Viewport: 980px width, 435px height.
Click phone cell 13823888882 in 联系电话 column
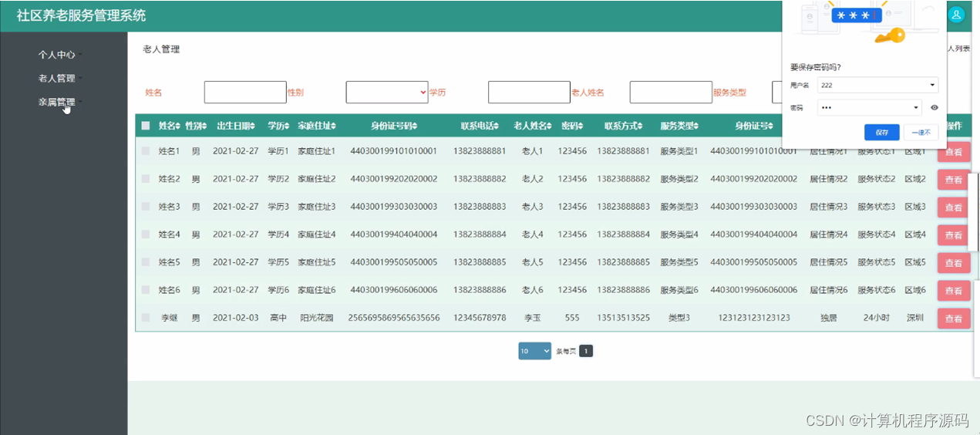pyautogui.click(x=480, y=179)
